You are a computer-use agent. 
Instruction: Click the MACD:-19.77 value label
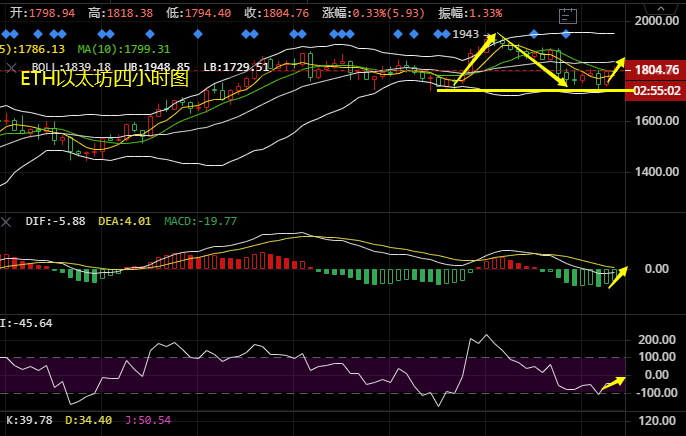[200, 221]
